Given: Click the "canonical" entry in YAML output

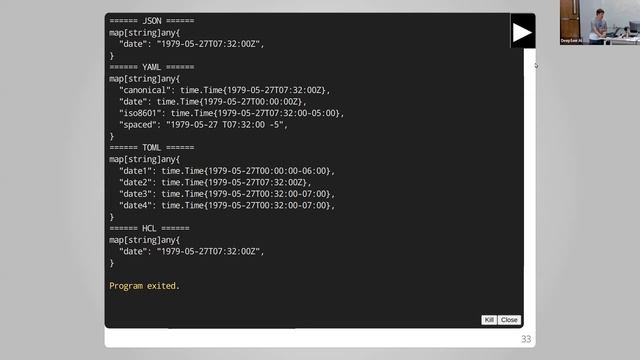Looking at the screenshot, I should click(x=224, y=90).
